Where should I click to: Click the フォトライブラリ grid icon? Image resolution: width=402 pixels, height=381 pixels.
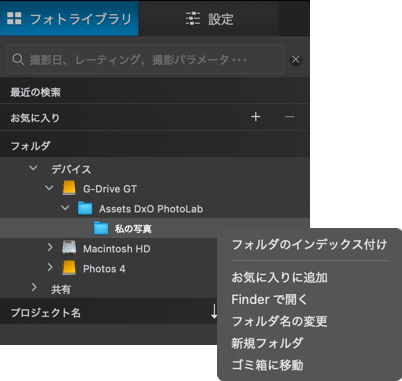(x=14, y=18)
